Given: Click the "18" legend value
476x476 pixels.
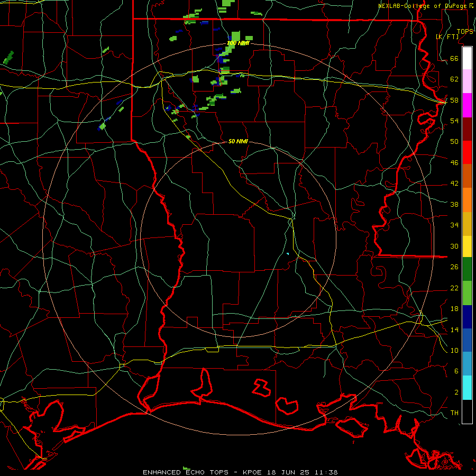Looking at the screenshot, I should point(454,309).
